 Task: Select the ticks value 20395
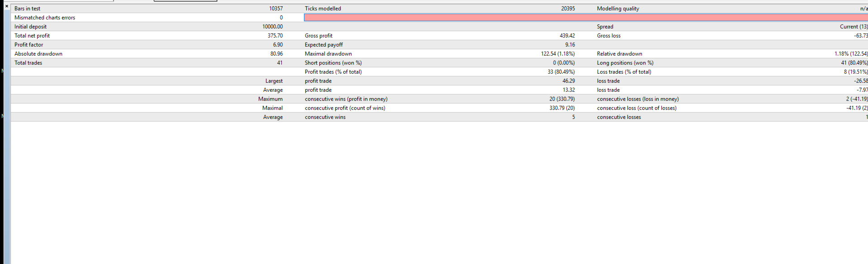[x=568, y=9]
